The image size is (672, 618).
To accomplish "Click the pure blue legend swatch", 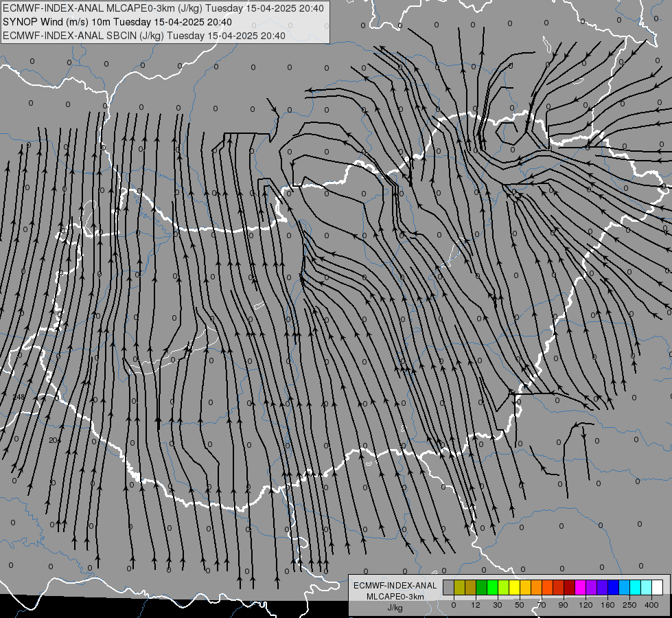I will pyautogui.click(x=613, y=587).
